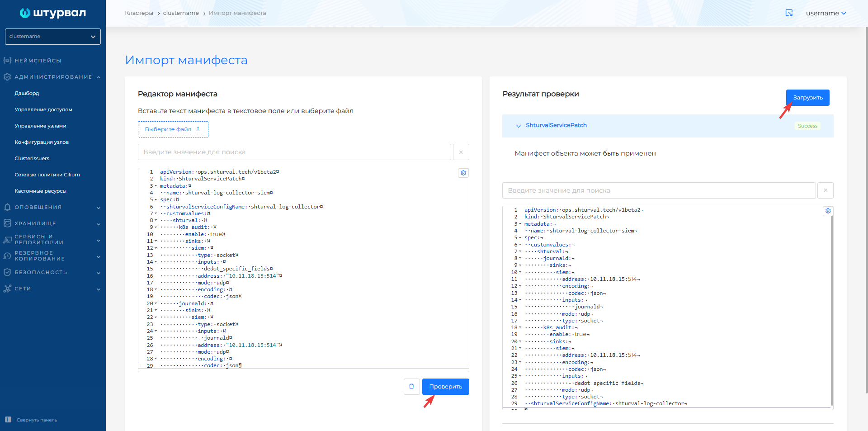Click the export arrow icon beside username
The width and height of the screenshot is (868, 431).
[x=789, y=13]
